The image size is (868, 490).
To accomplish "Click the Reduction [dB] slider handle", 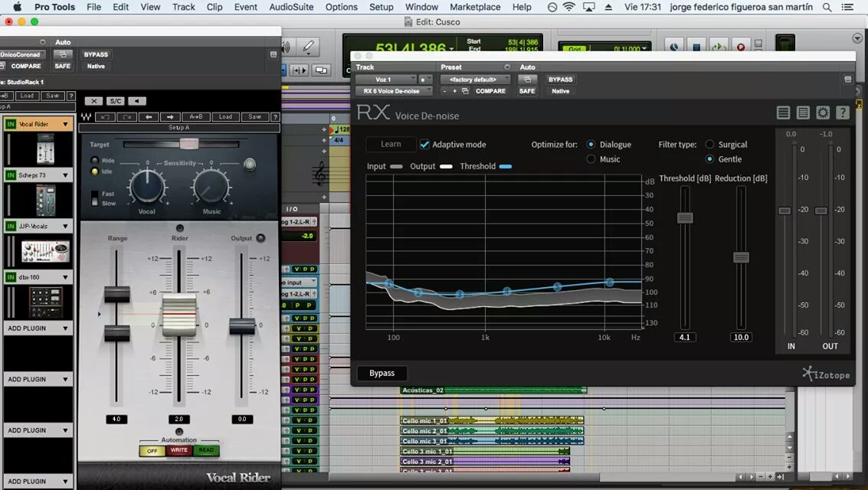I will [741, 257].
